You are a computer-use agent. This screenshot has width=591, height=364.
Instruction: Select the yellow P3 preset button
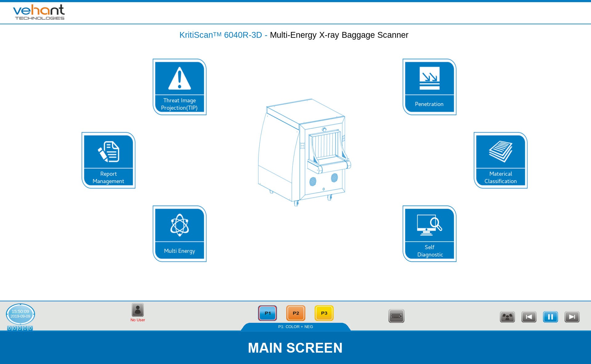pos(324,313)
